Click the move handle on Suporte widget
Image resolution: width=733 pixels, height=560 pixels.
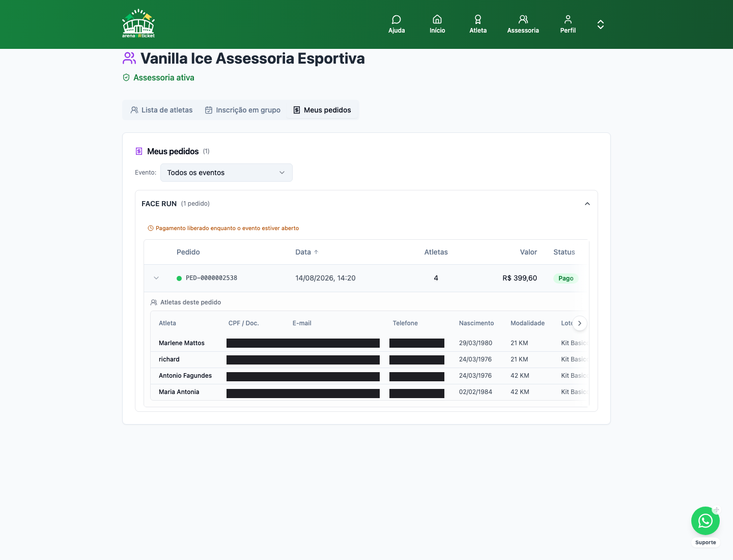coord(716,510)
